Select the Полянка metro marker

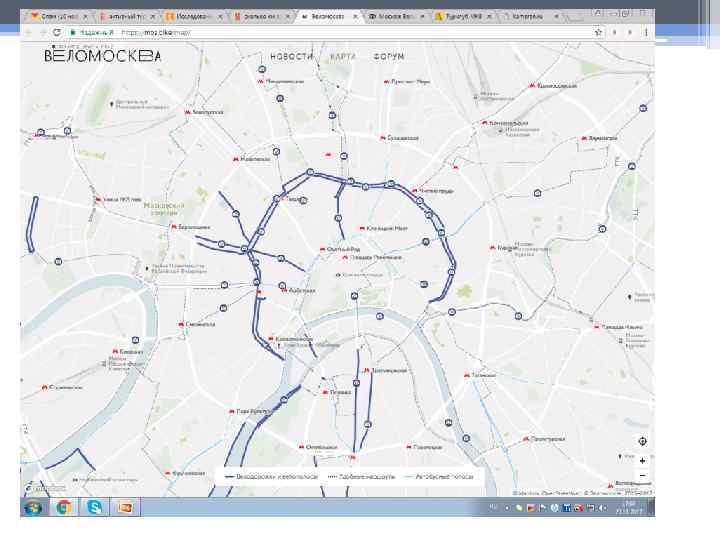tap(325, 392)
